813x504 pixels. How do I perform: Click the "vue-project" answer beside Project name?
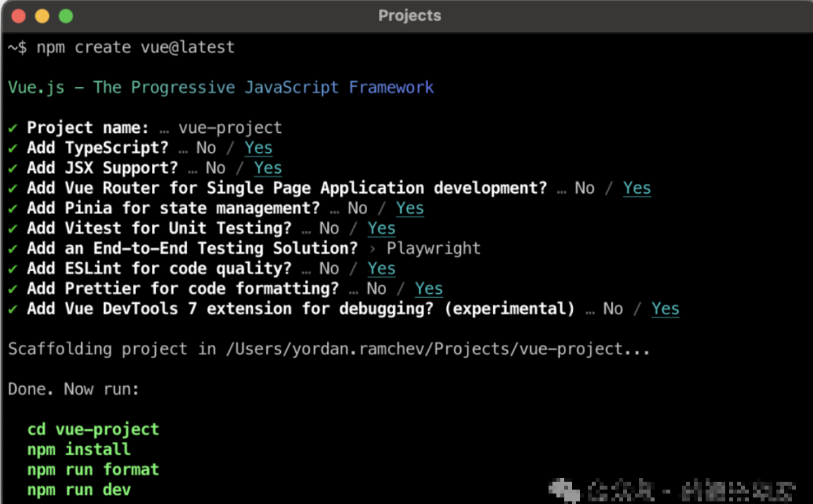(x=230, y=128)
